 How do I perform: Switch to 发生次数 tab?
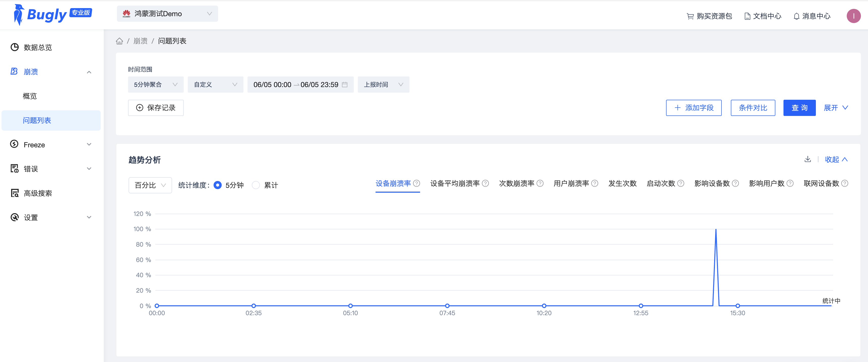pos(622,183)
